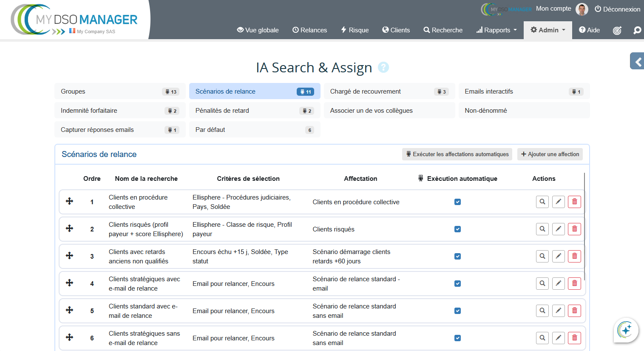Click the power icon next to Déconnexion

pos(599,9)
